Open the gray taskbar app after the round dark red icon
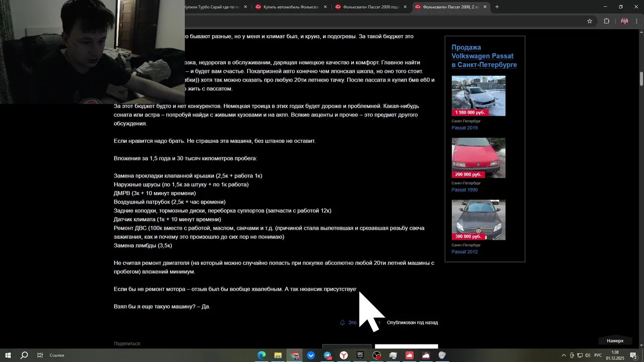 point(393,355)
